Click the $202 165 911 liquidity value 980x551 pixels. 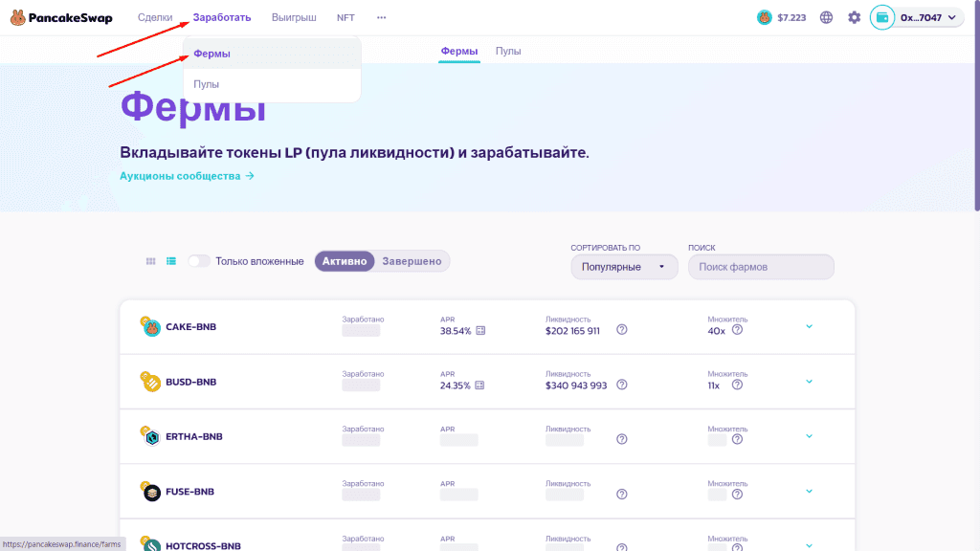click(x=572, y=331)
